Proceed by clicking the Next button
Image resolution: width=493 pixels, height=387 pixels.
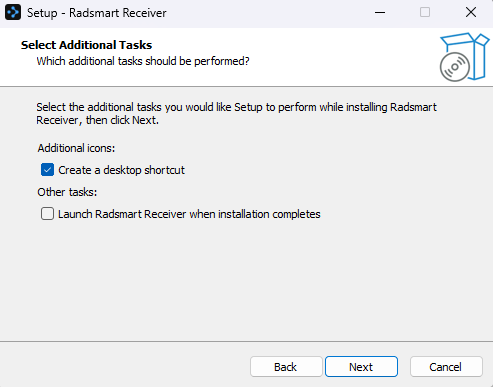click(x=361, y=367)
